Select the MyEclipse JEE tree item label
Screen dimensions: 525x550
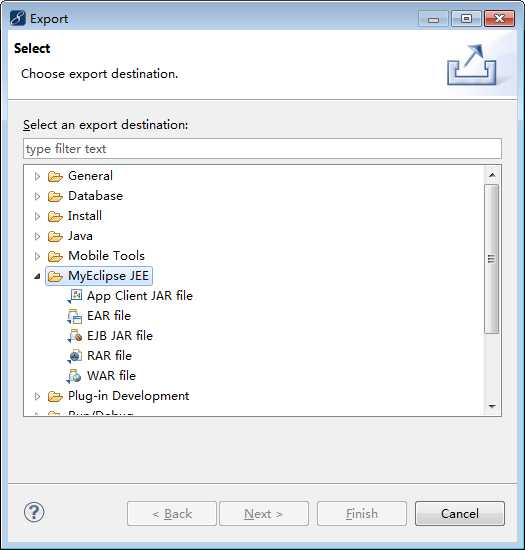tap(108, 276)
